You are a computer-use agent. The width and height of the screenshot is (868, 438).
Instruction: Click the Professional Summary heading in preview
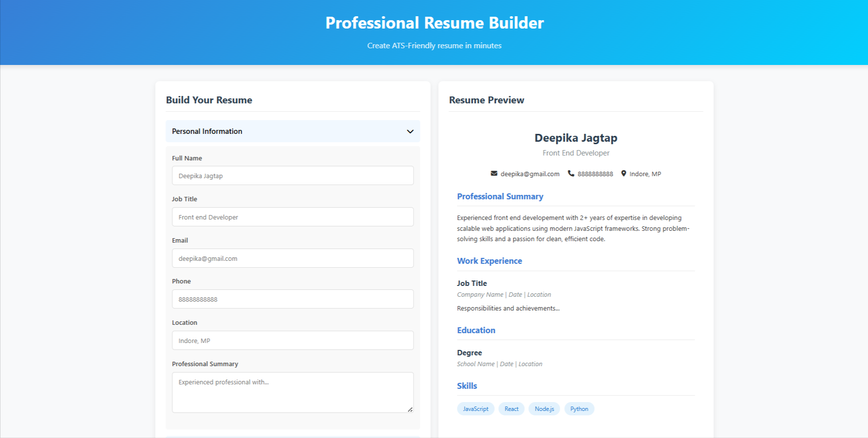[500, 196]
